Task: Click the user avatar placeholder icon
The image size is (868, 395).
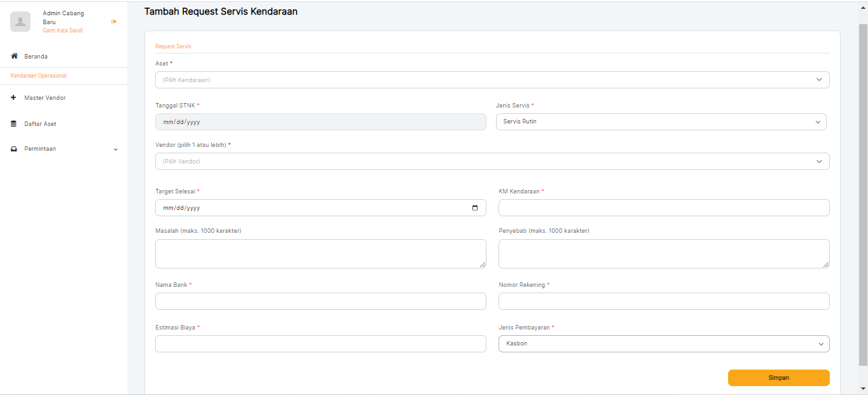Action: tap(20, 22)
